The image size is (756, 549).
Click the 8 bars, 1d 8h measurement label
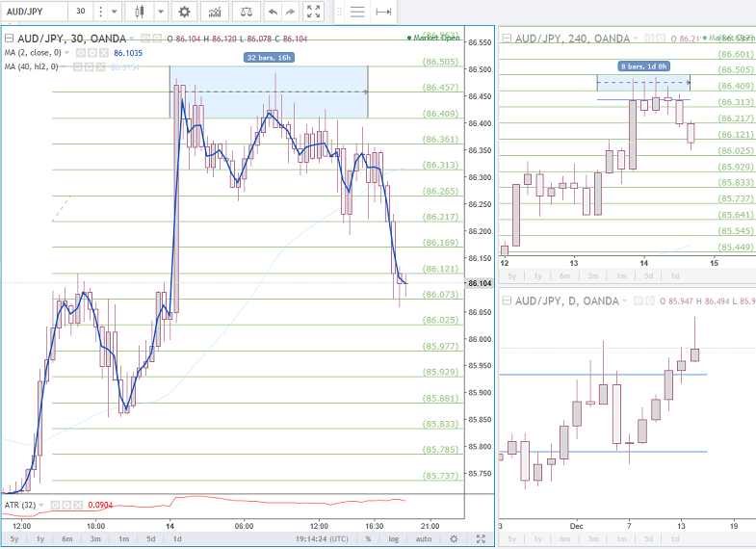tap(643, 66)
